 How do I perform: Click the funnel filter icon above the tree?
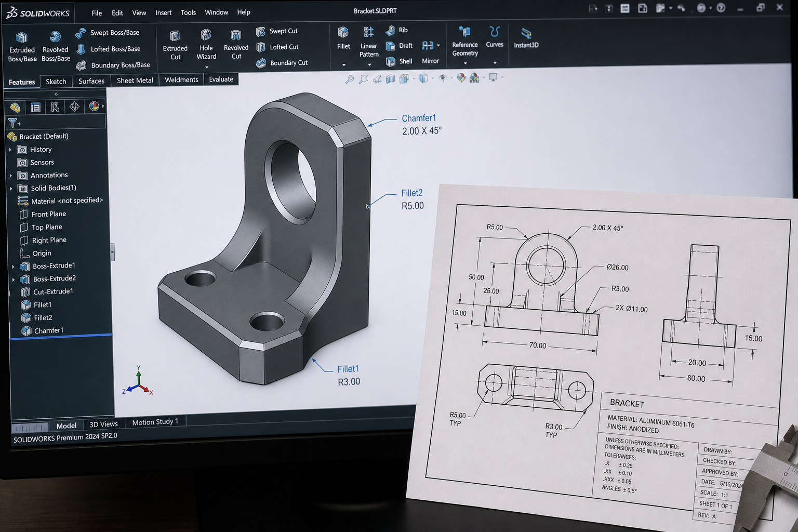click(12, 123)
